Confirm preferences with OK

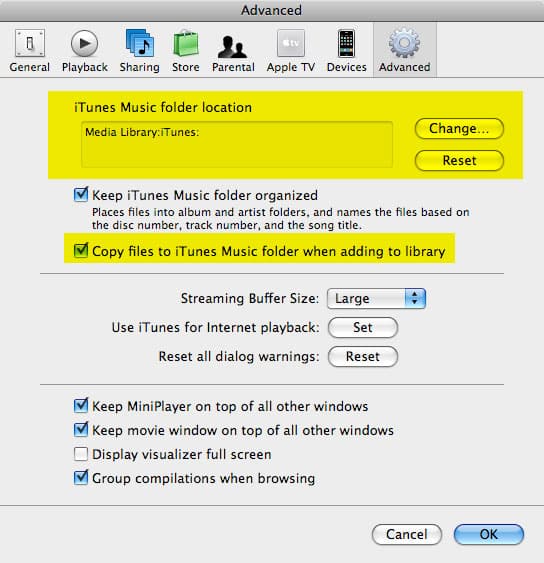click(x=489, y=534)
